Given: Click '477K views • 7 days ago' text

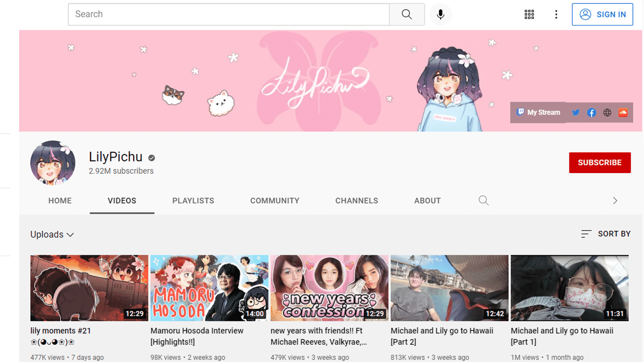Looking at the screenshot, I should point(67,357).
